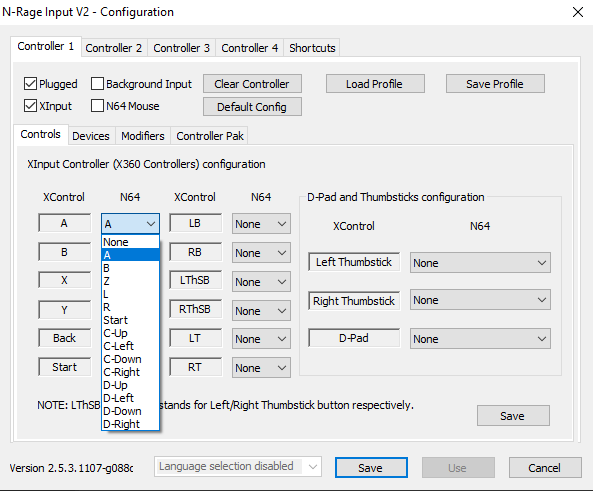
Task: Select the Controller 1 tab
Action: click(x=46, y=47)
